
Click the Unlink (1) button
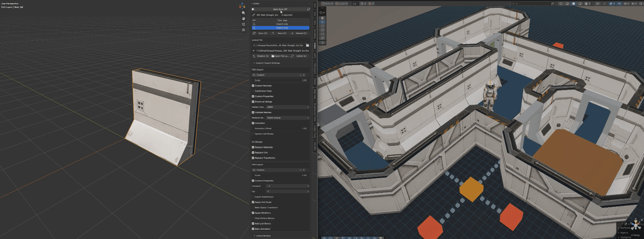(x=299, y=56)
